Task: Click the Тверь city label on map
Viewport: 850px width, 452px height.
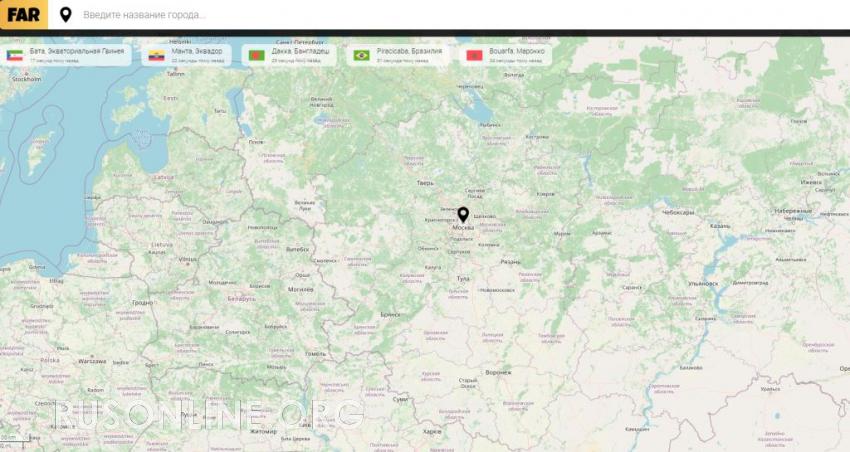Action: point(425,183)
